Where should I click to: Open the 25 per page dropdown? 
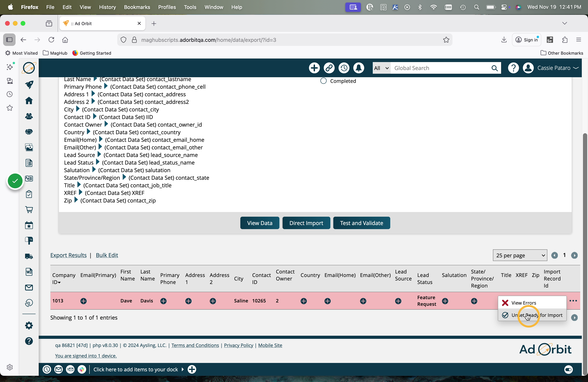[x=520, y=255]
